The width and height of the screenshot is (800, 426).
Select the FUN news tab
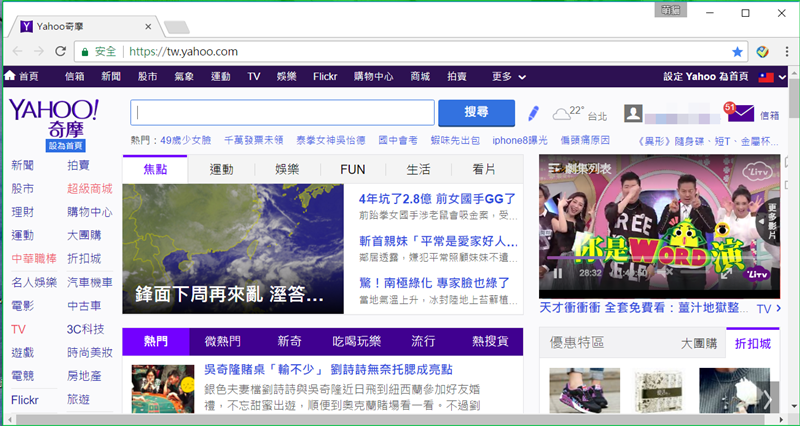[x=353, y=169]
